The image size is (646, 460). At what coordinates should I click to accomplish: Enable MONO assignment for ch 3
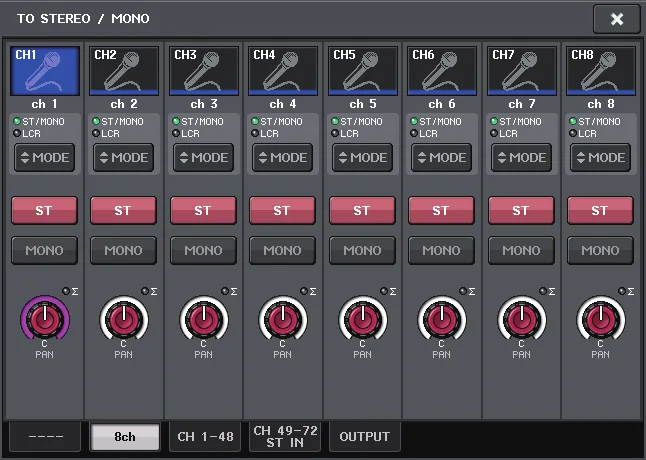click(204, 250)
